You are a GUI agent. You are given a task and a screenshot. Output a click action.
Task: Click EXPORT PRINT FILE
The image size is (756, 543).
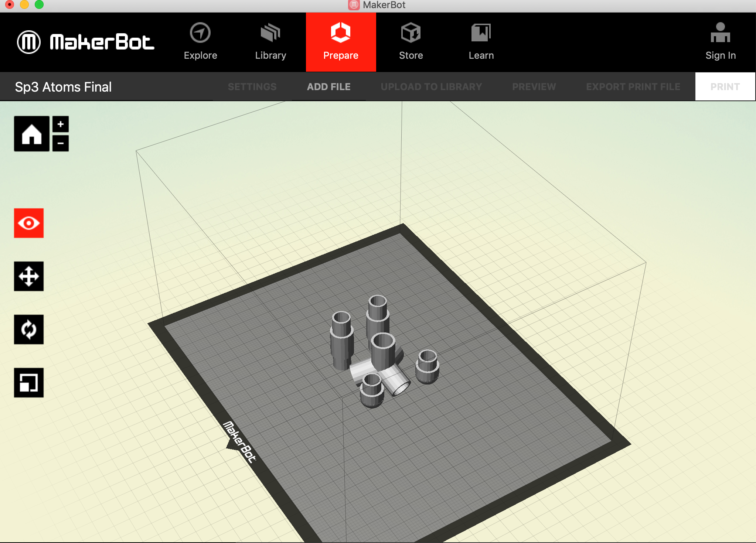[633, 87]
